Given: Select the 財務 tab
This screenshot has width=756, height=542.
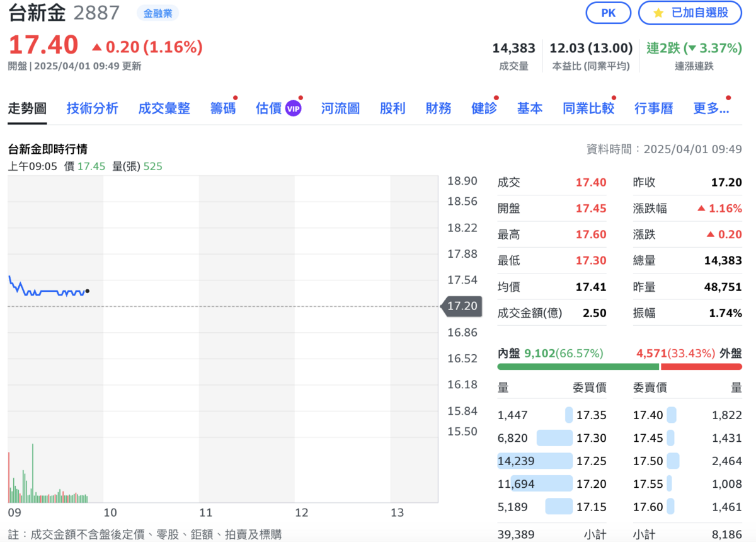Looking at the screenshot, I should coord(438,108).
